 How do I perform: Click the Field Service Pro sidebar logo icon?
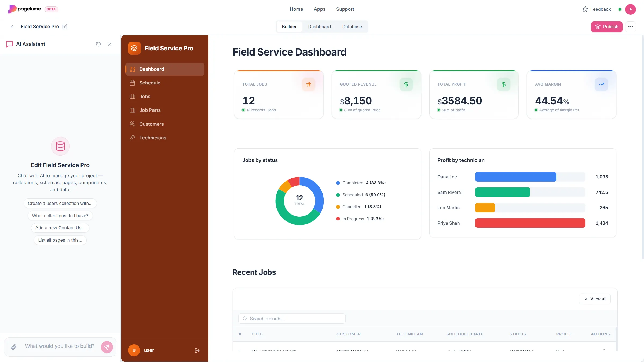tap(134, 48)
